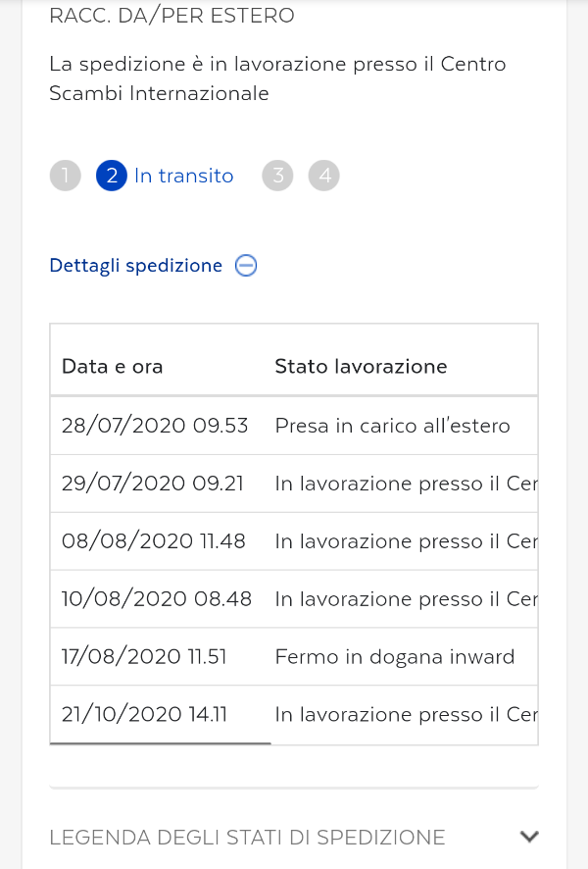Click the Fermo in dogana inward status
Screen dimensions: 588x869
[394, 657]
